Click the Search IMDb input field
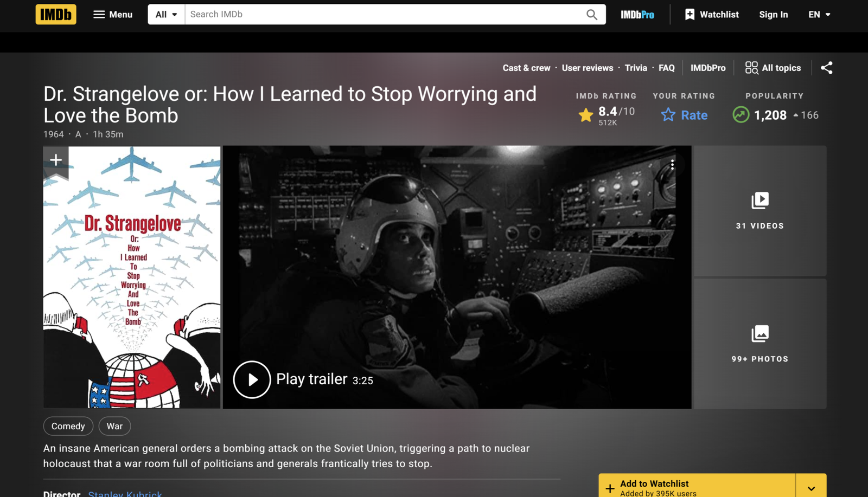Screen dimensions: 868x497 382,15
